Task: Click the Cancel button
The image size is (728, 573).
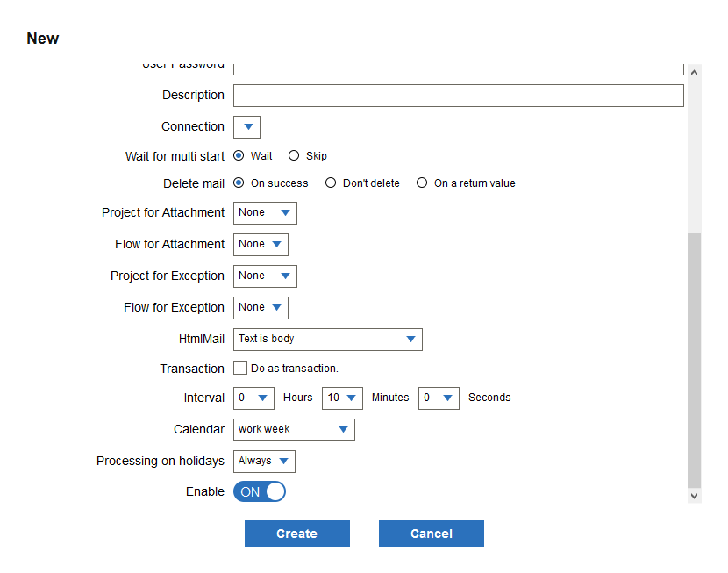Action: [431, 533]
